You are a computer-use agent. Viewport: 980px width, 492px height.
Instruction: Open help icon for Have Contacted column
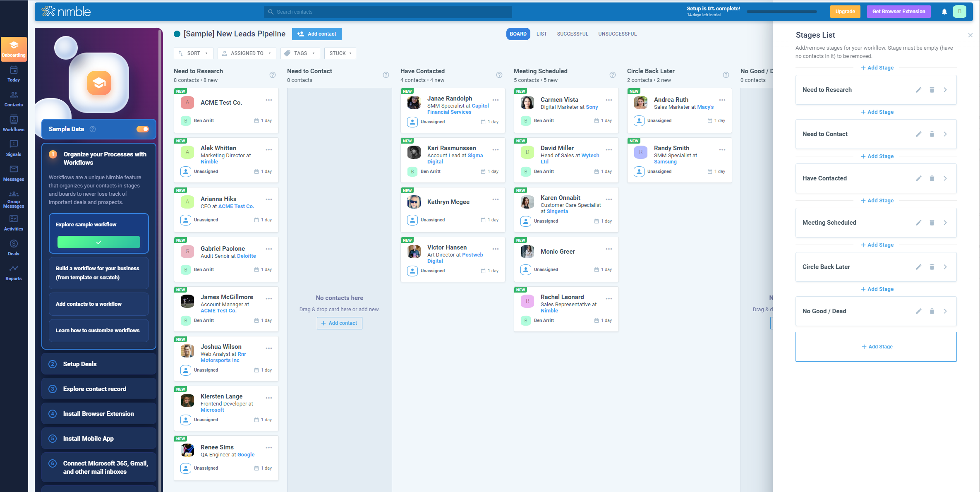pyautogui.click(x=499, y=75)
